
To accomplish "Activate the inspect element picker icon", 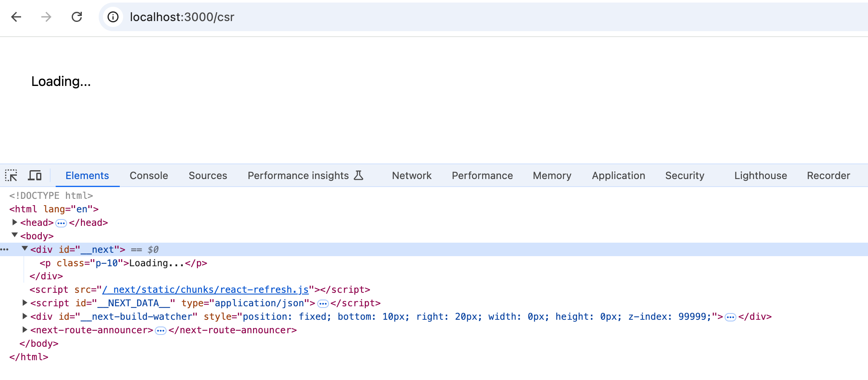I will coord(11,175).
